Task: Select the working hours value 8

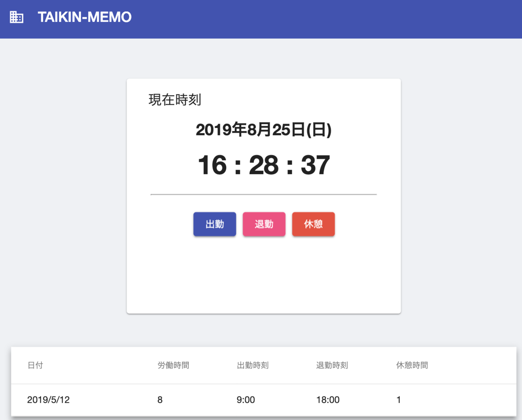Action: [x=160, y=400]
